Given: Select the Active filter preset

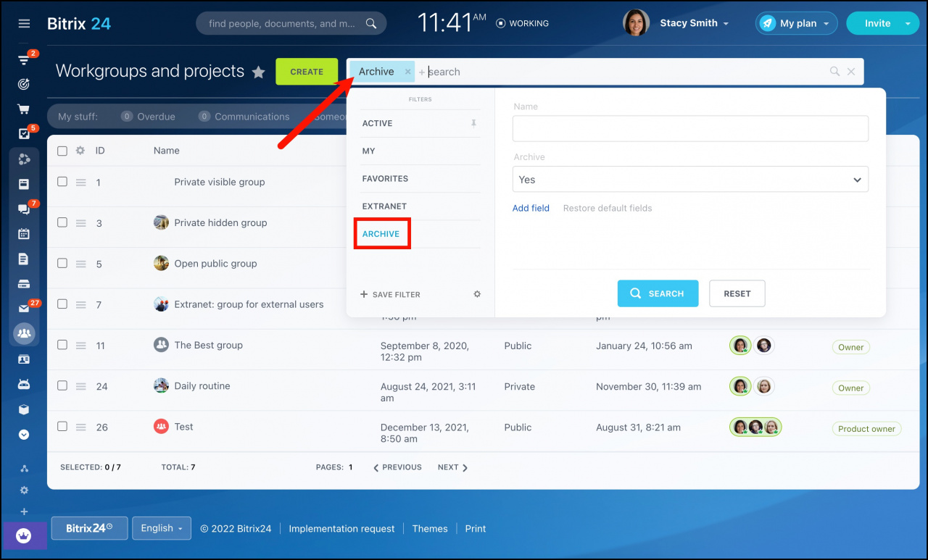Looking at the screenshot, I should (x=377, y=123).
